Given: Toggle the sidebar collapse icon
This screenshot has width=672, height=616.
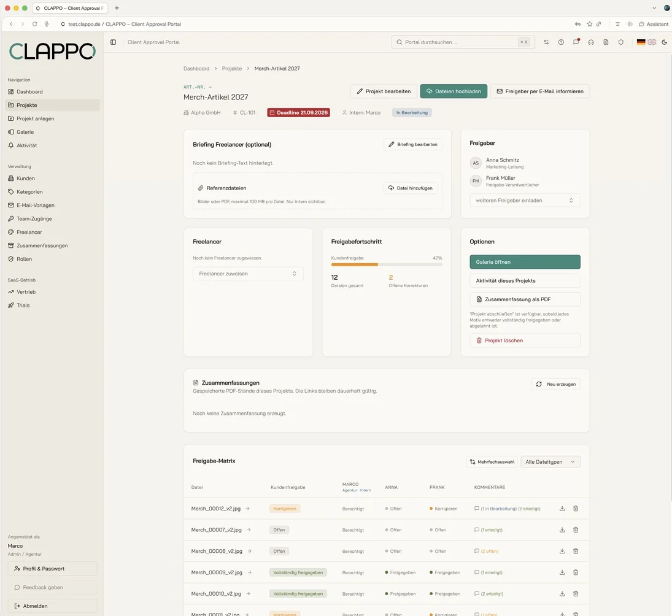Looking at the screenshot, I should tap(113, 42).
